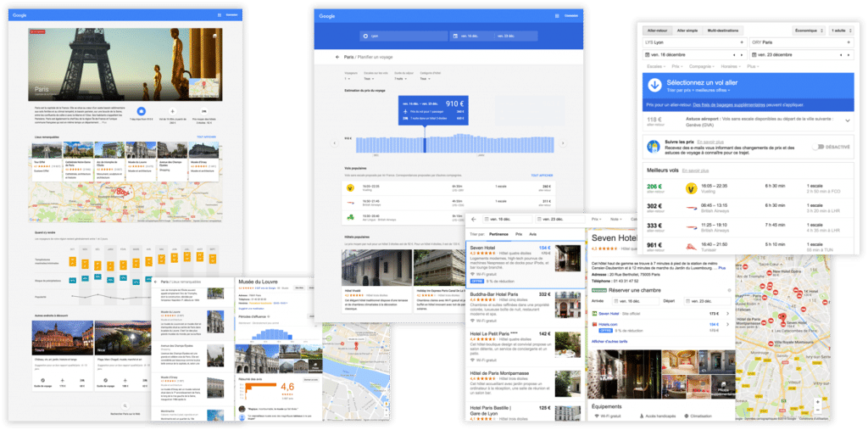
Task: Click Connexion in trip planner header
Action: [x=570, y=16]
